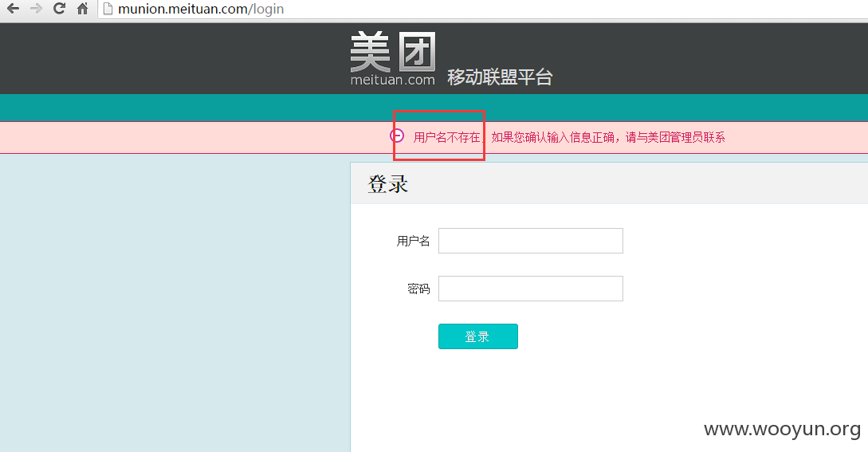Open the browser home page icon
This screenshot has width=868, height=452.
coord(82,9)
